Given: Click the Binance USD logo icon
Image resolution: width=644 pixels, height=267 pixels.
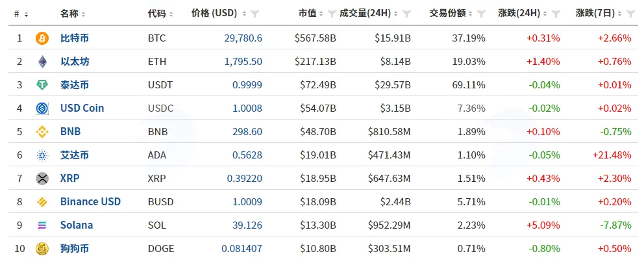Looking at the screenshot, I should coord(42,202).
